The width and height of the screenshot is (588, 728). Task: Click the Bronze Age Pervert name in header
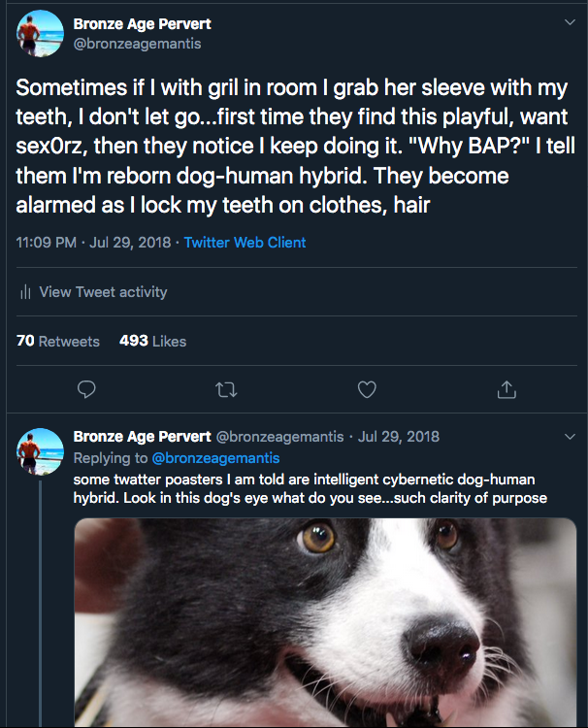142,23
